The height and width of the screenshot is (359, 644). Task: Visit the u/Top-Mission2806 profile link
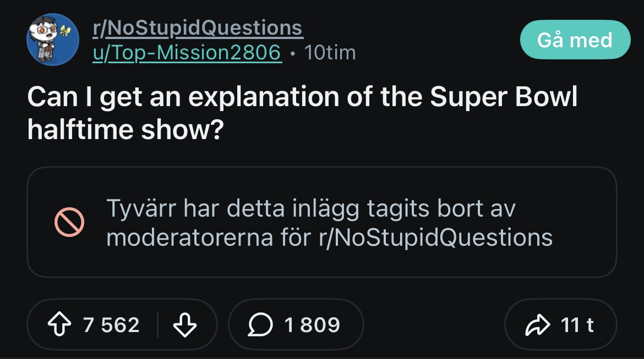(187, 52)
